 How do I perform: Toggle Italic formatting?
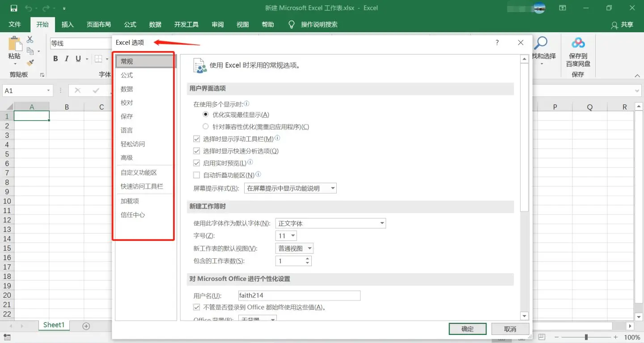pyautogui.click(x=67, y=59)
